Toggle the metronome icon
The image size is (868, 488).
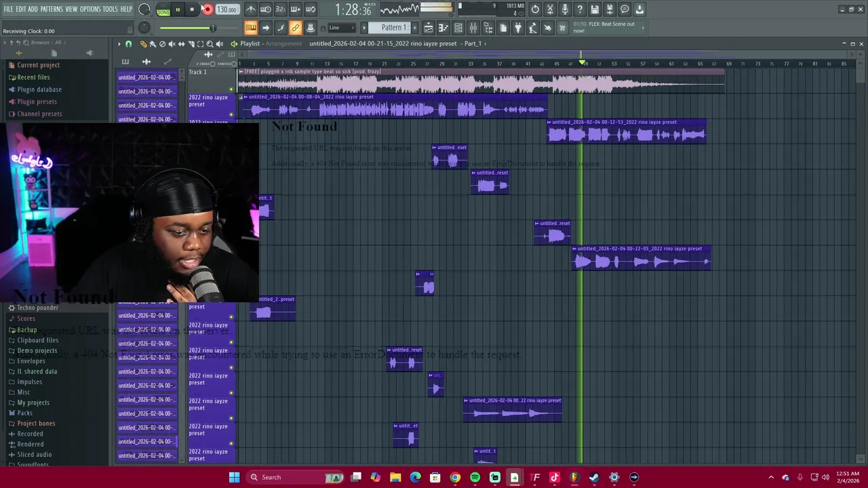click(251, 9)
